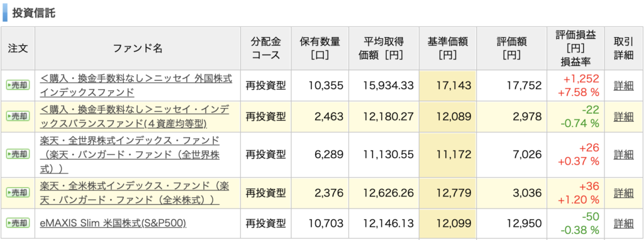
Task: Open 楽天・全米株式インデックス・ファンド link
Action: [x=135, y=192]
